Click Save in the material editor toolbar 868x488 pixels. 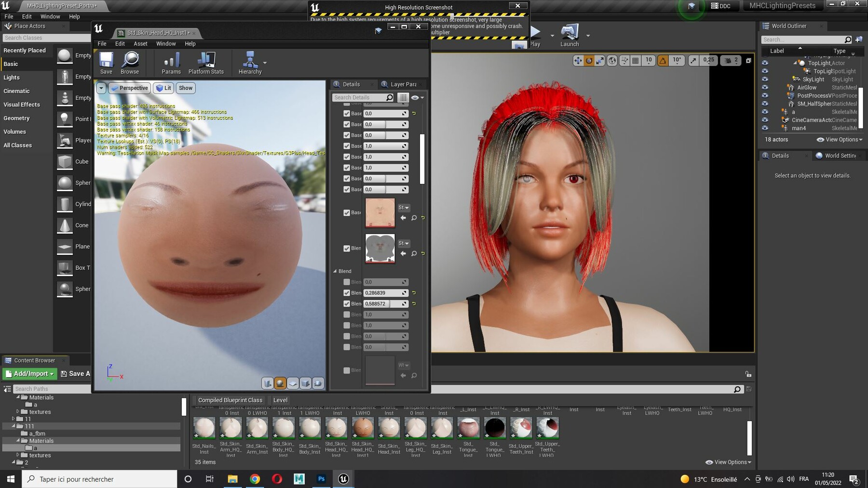point(106,63)
